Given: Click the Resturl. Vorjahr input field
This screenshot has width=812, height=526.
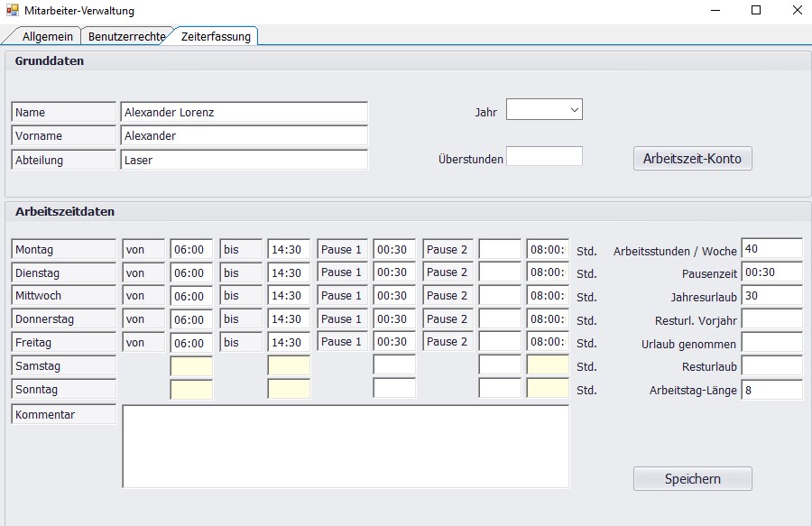Looking at the screenshot, I should click(x=771, y=318).
